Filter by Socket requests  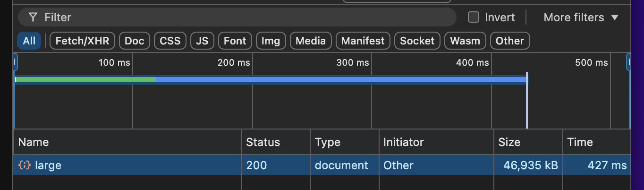(417, 41)
